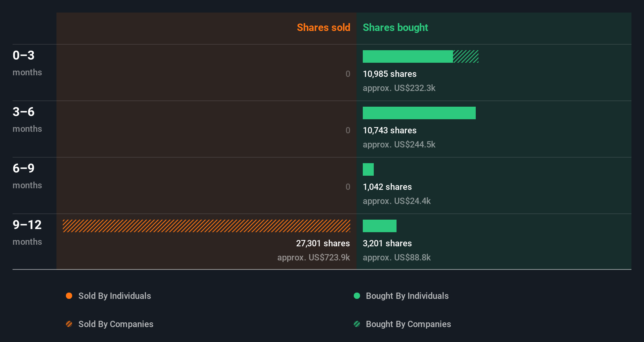Select the Sold By Companies legend label

(x=116, y=324)
